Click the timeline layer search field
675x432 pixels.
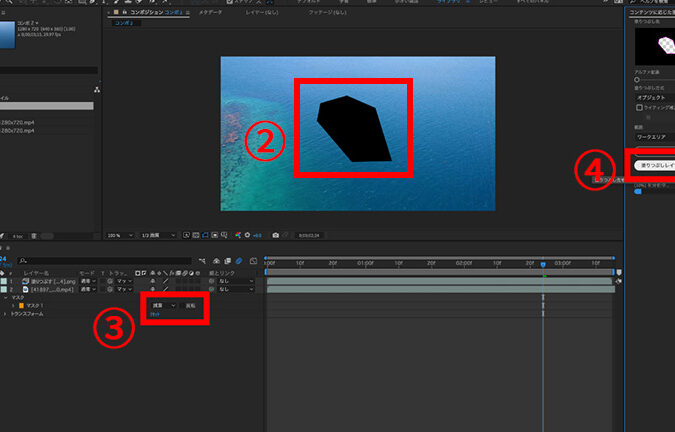click(x=105, y=261)
